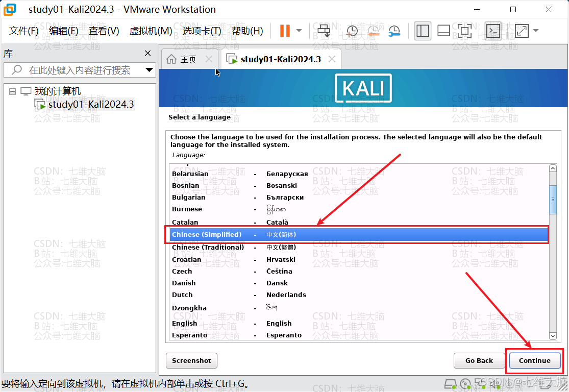The width and height of the screenshot is (569, 392).
Task: Take a snapshot of the virtual machine
Action: 352,31
